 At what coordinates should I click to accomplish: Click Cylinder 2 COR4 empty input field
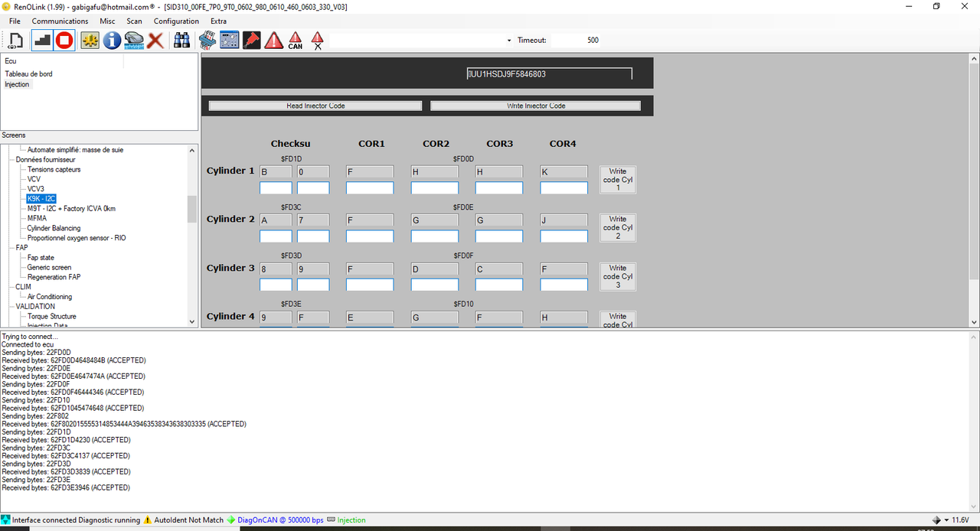pyautogui.click(x=563, y=236)
